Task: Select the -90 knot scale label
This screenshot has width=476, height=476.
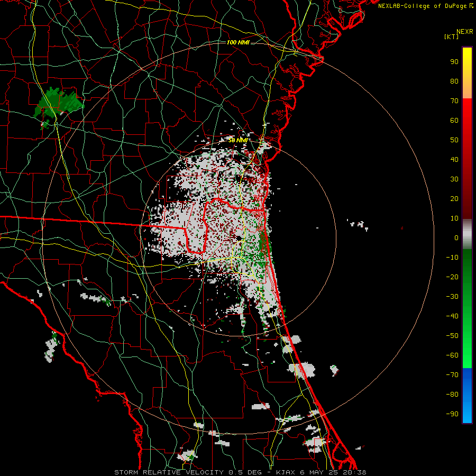Action: [x=452, y=414]
